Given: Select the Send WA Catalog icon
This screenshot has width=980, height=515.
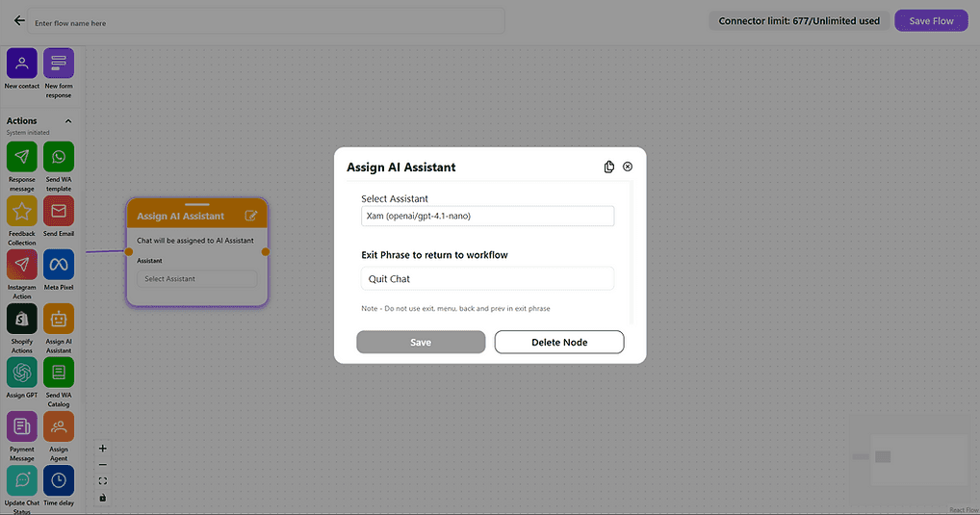Looking at the screenshot, I should click(x=59, y=373).
